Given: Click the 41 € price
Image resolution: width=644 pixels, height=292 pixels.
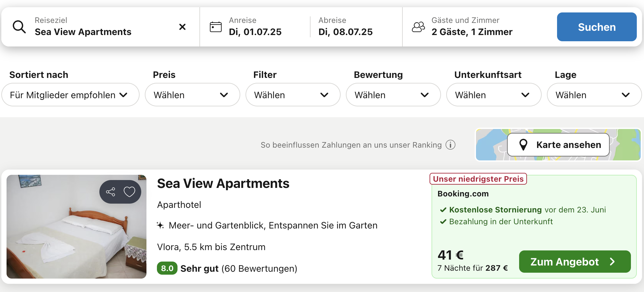Looking at the screenshot, I should pos(450,255).
